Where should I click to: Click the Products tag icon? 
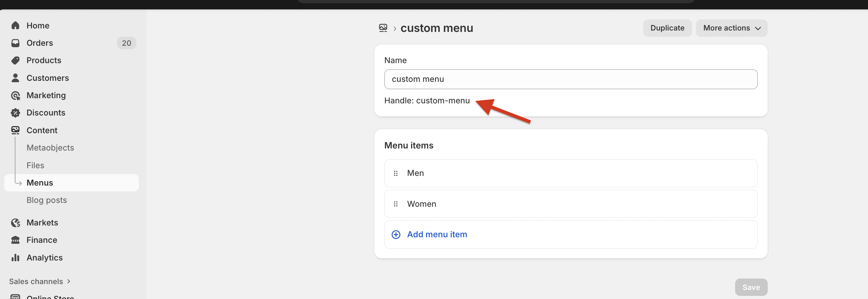click(x=15, y=60)
